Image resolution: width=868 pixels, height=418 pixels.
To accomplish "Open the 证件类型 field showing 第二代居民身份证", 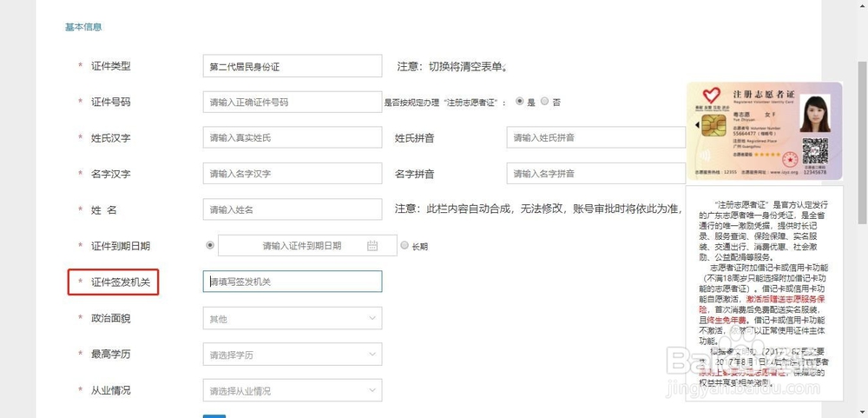I will click(292, 66).
